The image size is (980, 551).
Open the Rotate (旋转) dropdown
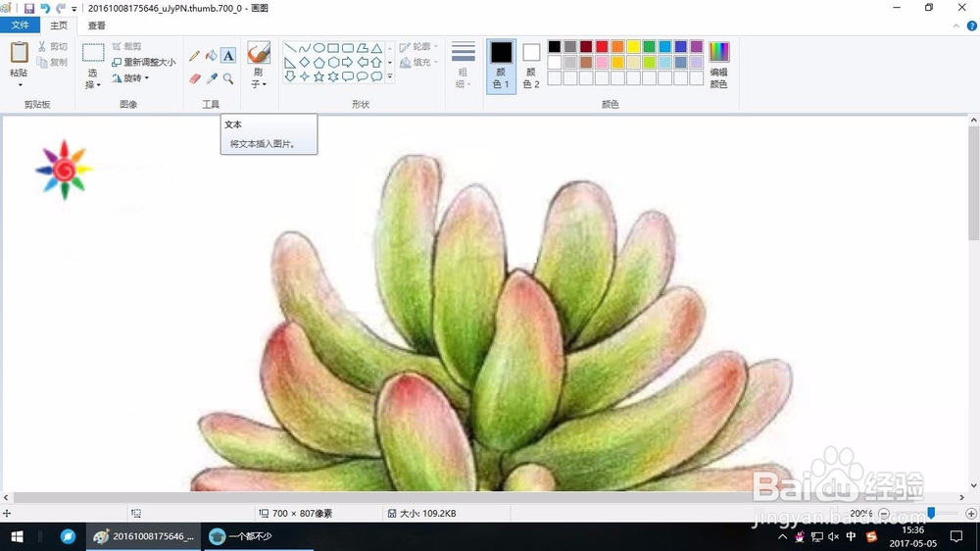130,78
